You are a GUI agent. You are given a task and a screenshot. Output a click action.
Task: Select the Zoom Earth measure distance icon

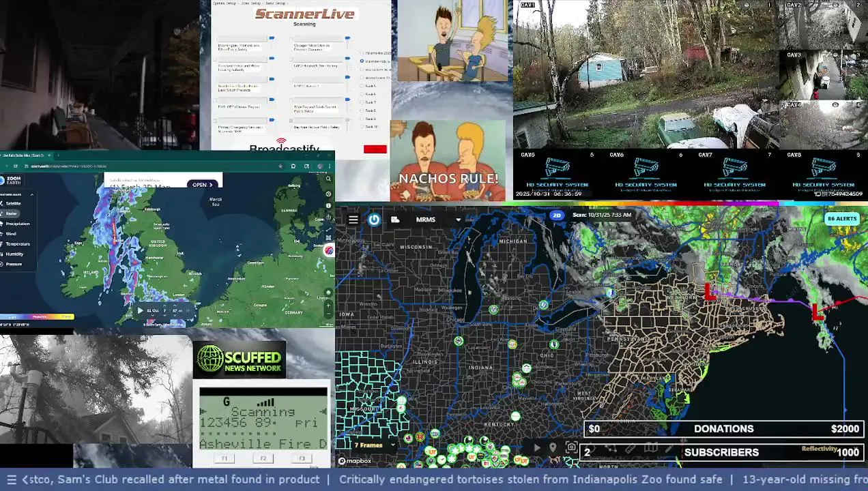point(328,229)
